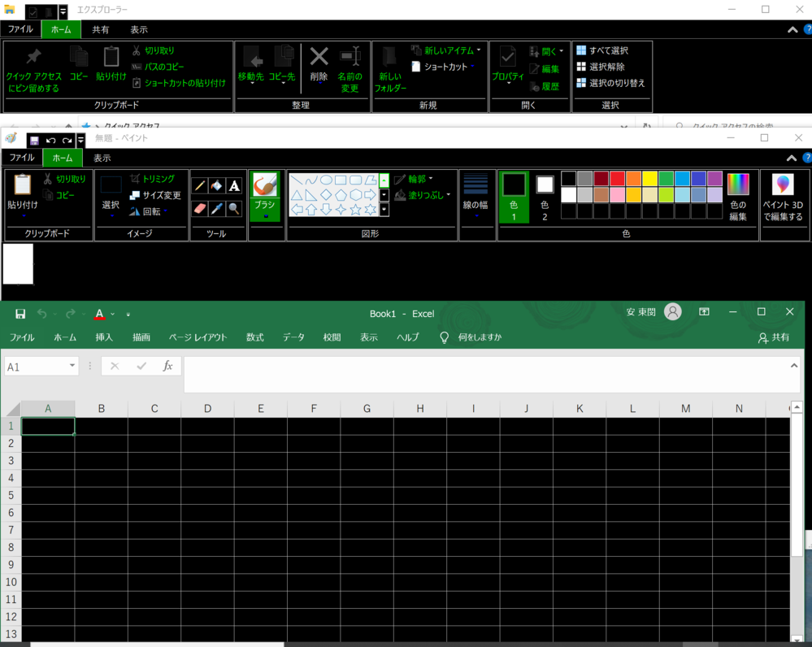Pick the purple color swatch in Paint palette
The width and height of the screenshot is (812, 647).
pos(715,179)
